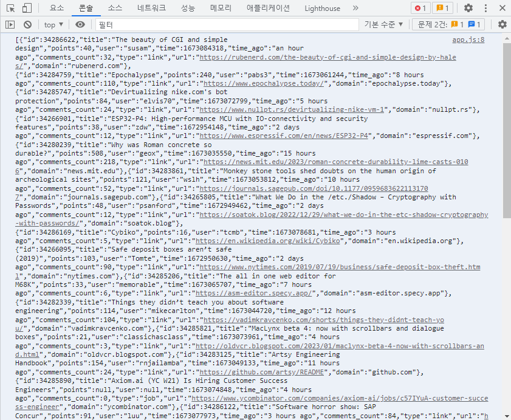Open the nullpt.rs devirtualizing nike link
Image resolution: width=511 pixels, height=420 pixels.
(292, 109)
